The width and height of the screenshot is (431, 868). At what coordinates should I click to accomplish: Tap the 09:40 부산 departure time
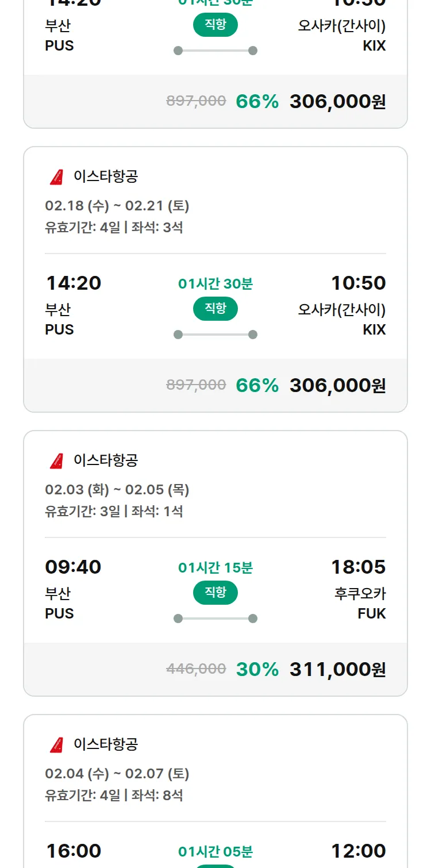point(73,567)
